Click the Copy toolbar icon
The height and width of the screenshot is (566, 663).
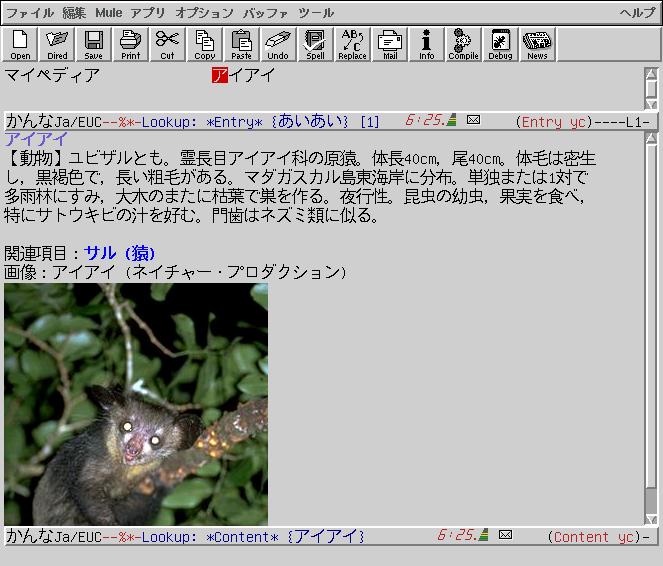point(205,44)
